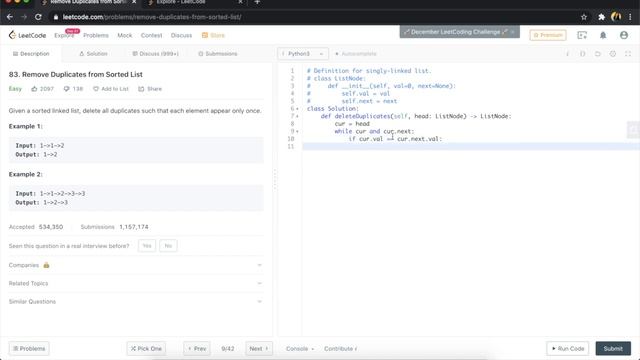This screenshot has width=640, height=360.
Task: Click the panel resize handle
Action: tap(275, 180)
